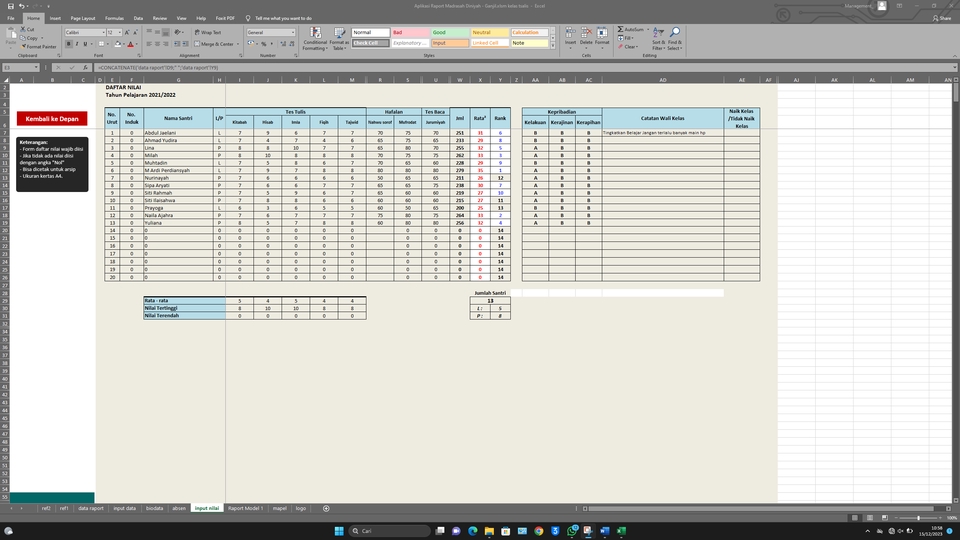The width and height of the screenshot is (960, 540).
Task: Switch to Page Layout view in status bar
Action: coord(869,518)
